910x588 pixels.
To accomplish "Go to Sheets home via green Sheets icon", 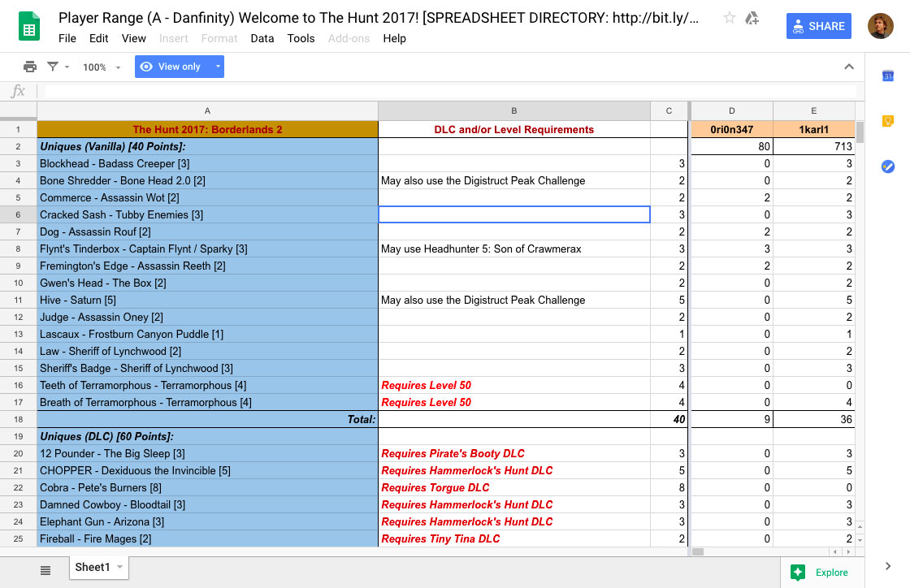I will pyautogui.click(x=29, y=25).
